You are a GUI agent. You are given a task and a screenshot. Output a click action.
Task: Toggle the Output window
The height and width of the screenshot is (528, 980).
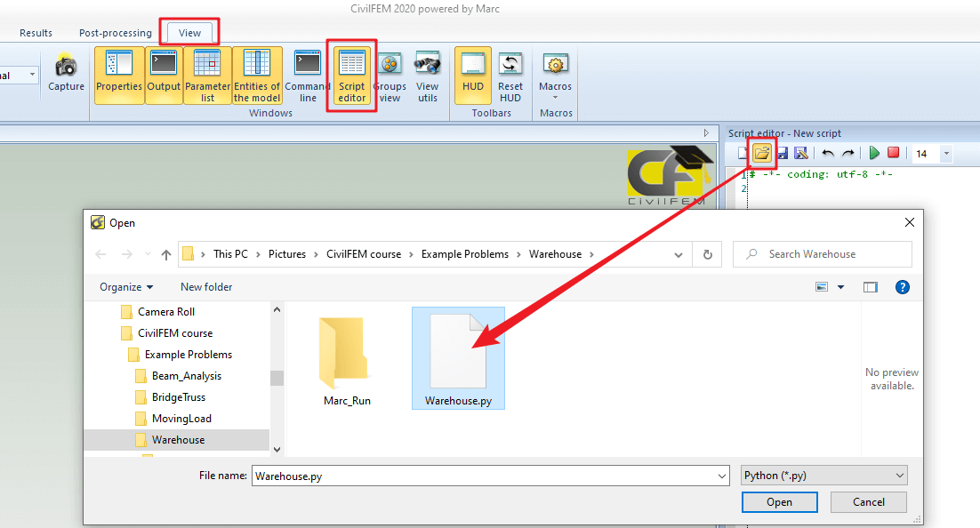(164, 76)
